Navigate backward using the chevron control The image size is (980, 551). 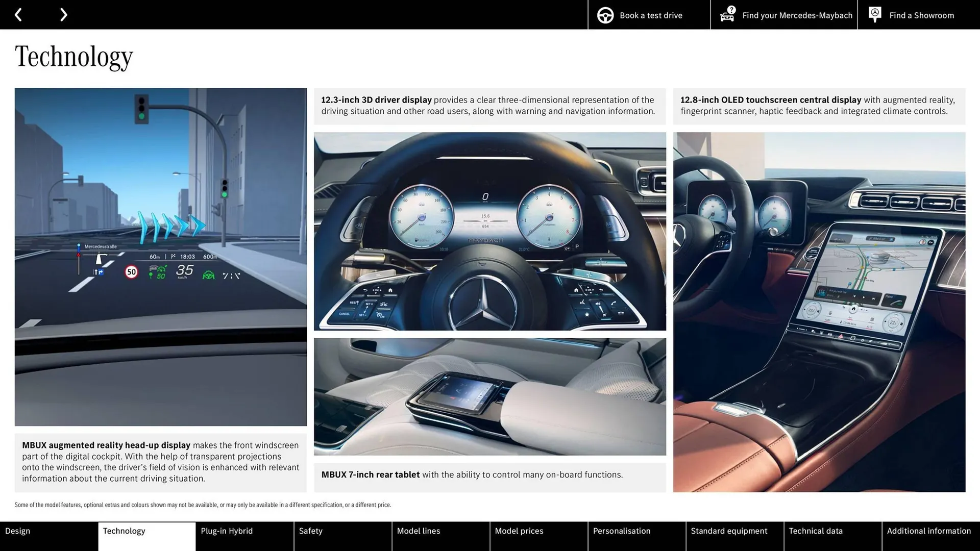19,14
